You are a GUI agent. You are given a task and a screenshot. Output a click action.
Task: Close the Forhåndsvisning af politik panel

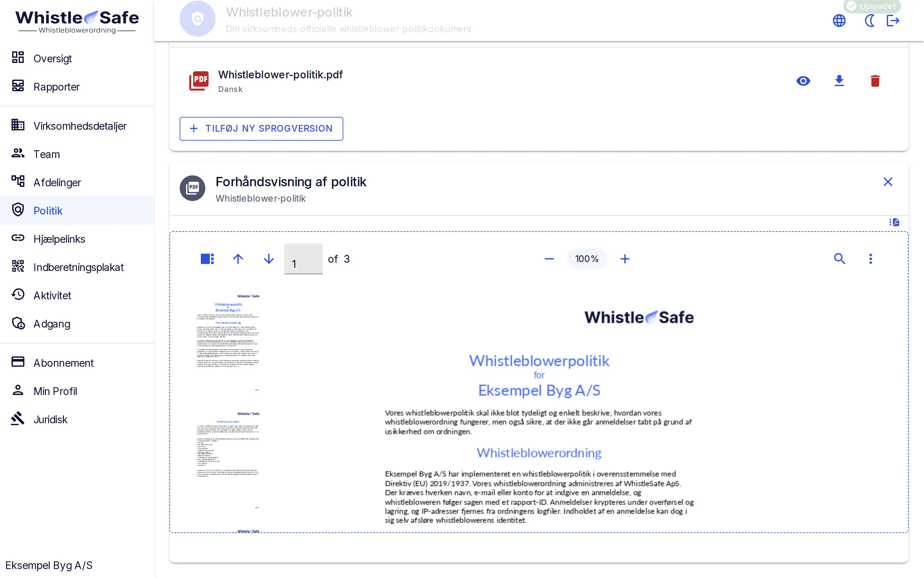tap(888, 182)
